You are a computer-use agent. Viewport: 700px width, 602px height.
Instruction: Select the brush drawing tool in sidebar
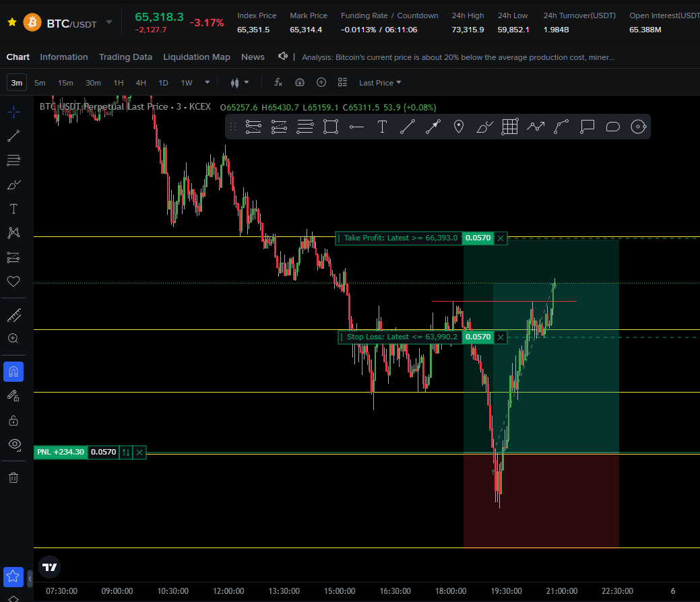coord(13,185)
